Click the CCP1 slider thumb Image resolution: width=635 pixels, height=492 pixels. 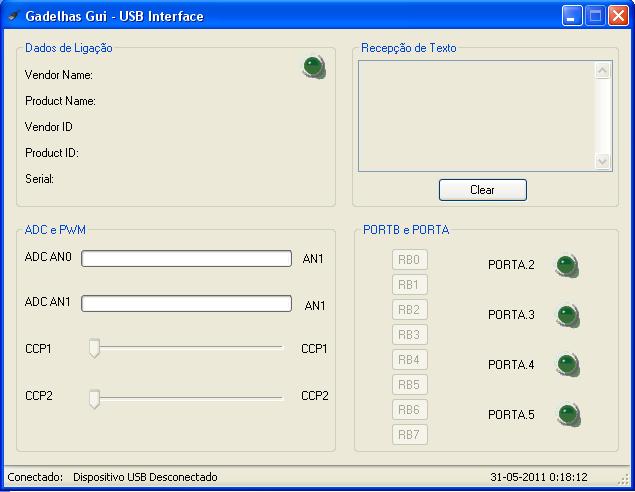coord(94,348)
